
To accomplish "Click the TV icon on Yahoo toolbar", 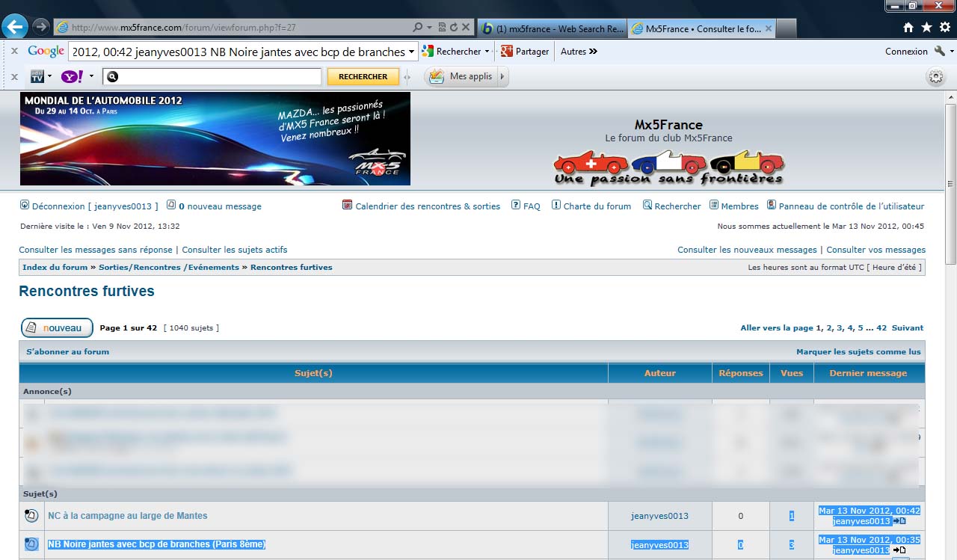I will click(x=37, y=76).
